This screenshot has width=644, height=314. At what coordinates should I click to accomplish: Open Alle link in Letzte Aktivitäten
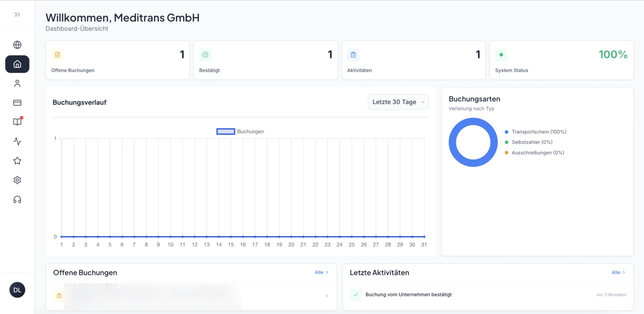pos(619,272)
